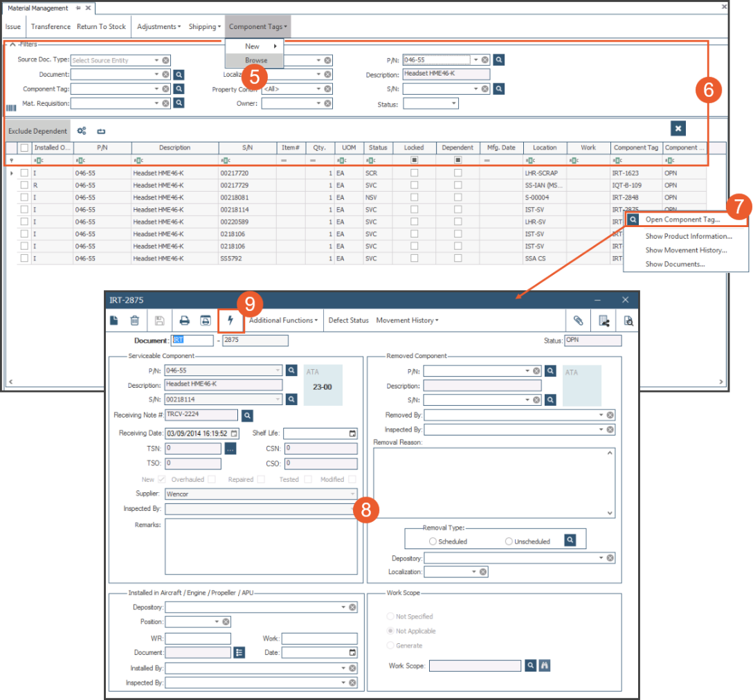Toggle Locked checkbox for IRT-1623 row
This screenshot has height=700, width=753.
point(414,173)
